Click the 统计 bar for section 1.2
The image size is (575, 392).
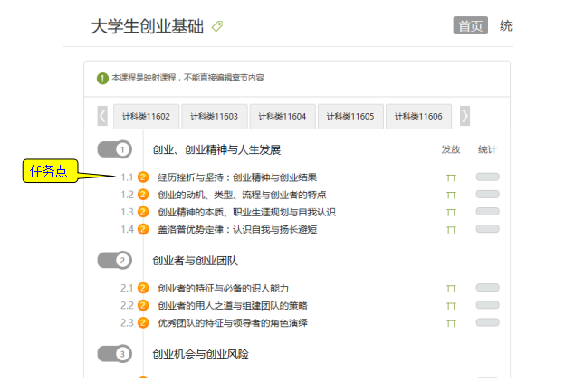[487, 195]
